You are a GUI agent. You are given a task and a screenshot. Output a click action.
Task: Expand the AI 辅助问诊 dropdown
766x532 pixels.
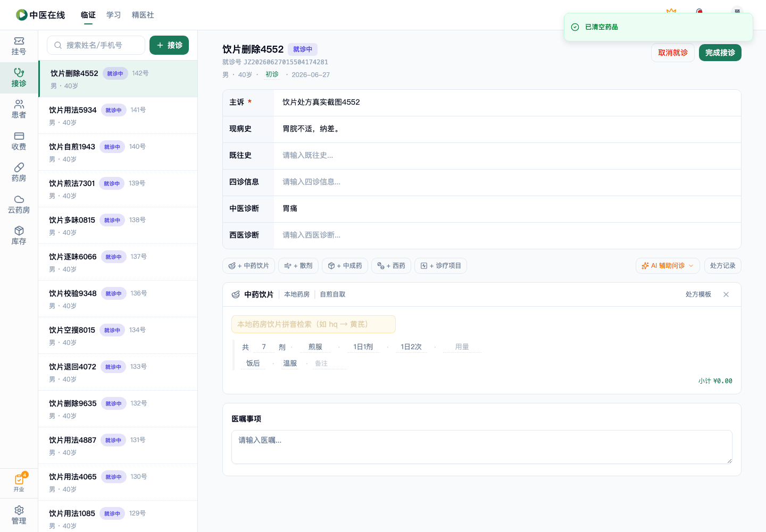668,266
